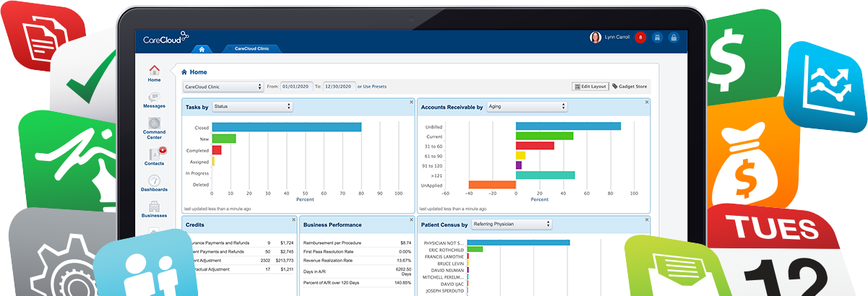Switch to the home icon tab
This screenshot has height=296, width=868.
(201, 49)
